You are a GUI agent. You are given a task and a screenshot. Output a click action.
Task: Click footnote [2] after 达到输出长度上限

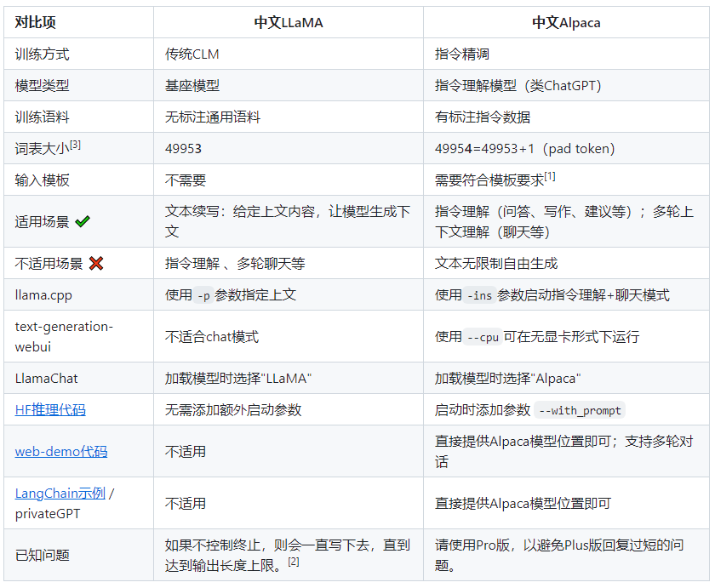(x=294, y=562)
